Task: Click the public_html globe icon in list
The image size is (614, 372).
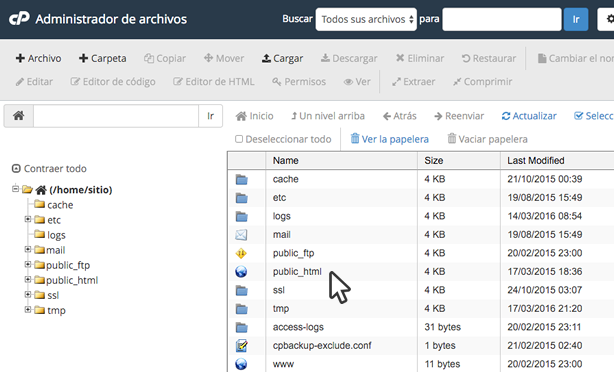Action: (241, 271)
